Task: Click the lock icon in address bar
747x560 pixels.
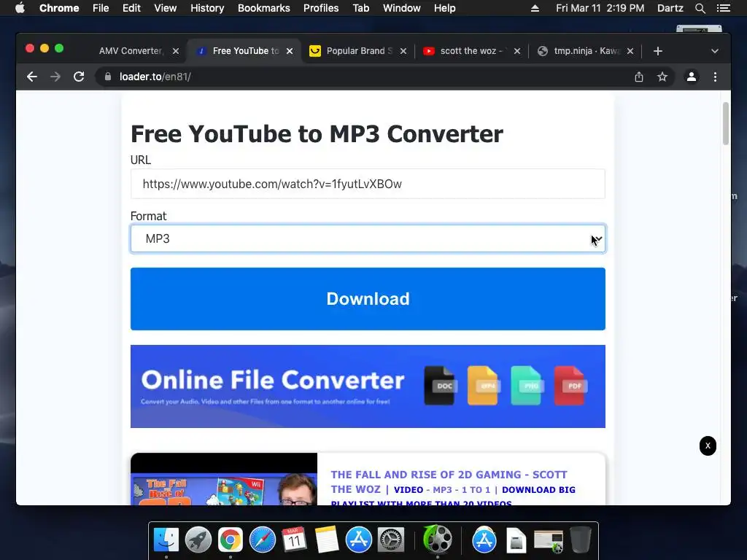Action: point(108,77)
